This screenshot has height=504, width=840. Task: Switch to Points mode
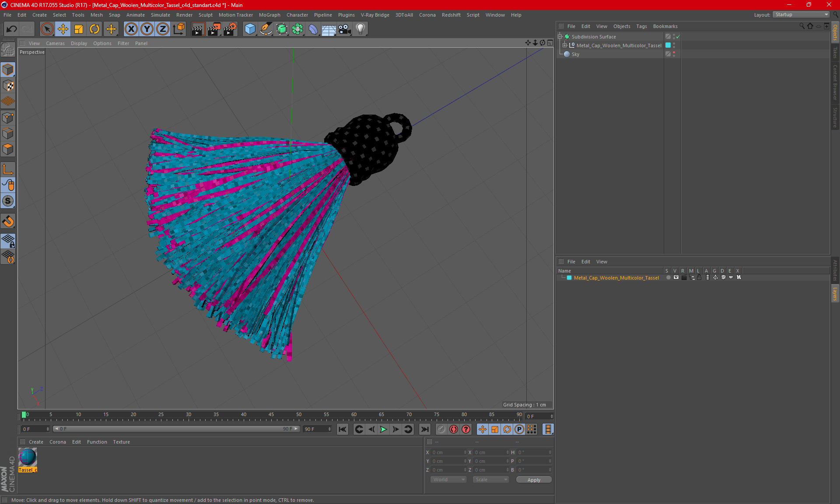click(x=8, y=118)
